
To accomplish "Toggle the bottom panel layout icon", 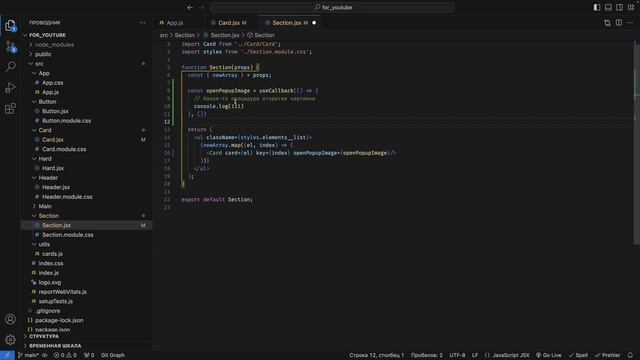I will click(608, 7).
